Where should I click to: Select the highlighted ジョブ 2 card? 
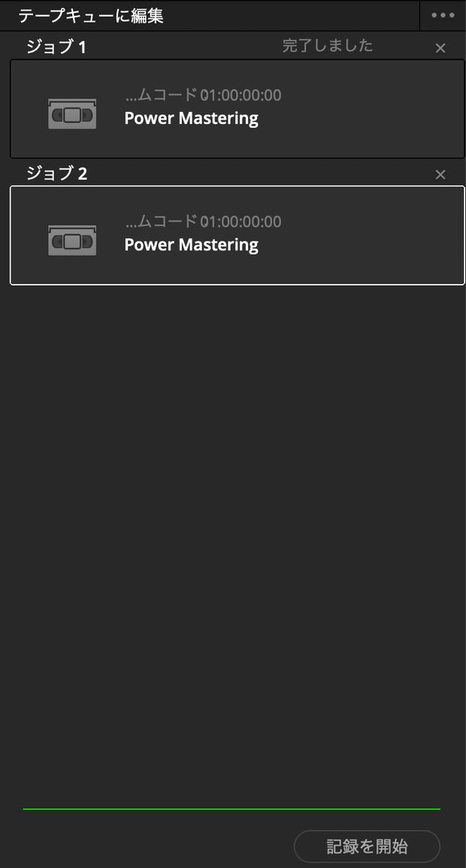pos(238,235)
